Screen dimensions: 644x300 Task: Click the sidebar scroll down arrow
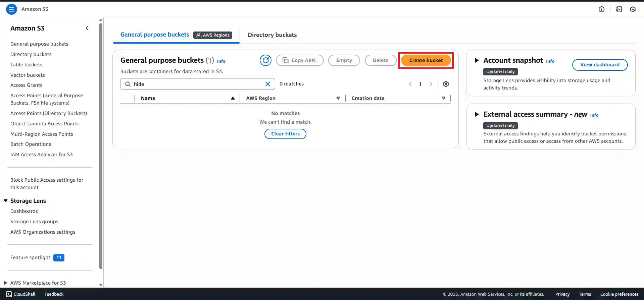click(101, 285)
